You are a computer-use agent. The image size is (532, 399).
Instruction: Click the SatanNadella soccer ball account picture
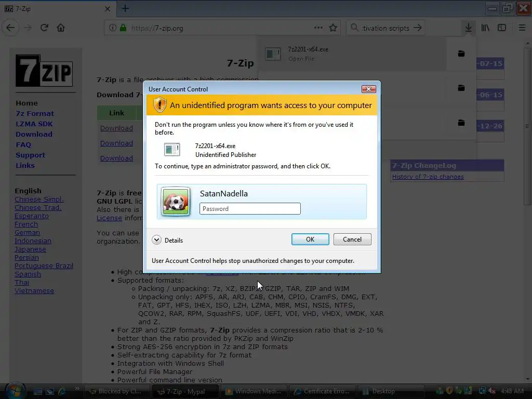[x=176, y=202]
